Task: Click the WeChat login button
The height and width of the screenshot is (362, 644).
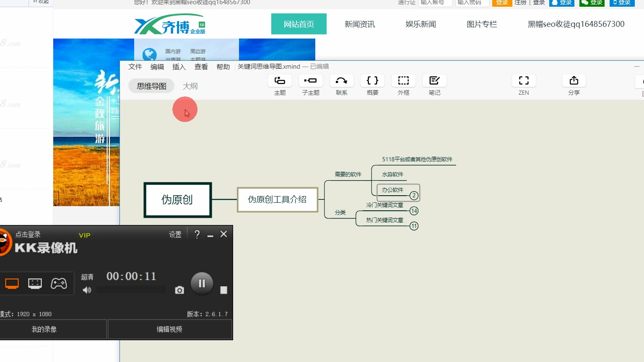Action: click(592, 3)
